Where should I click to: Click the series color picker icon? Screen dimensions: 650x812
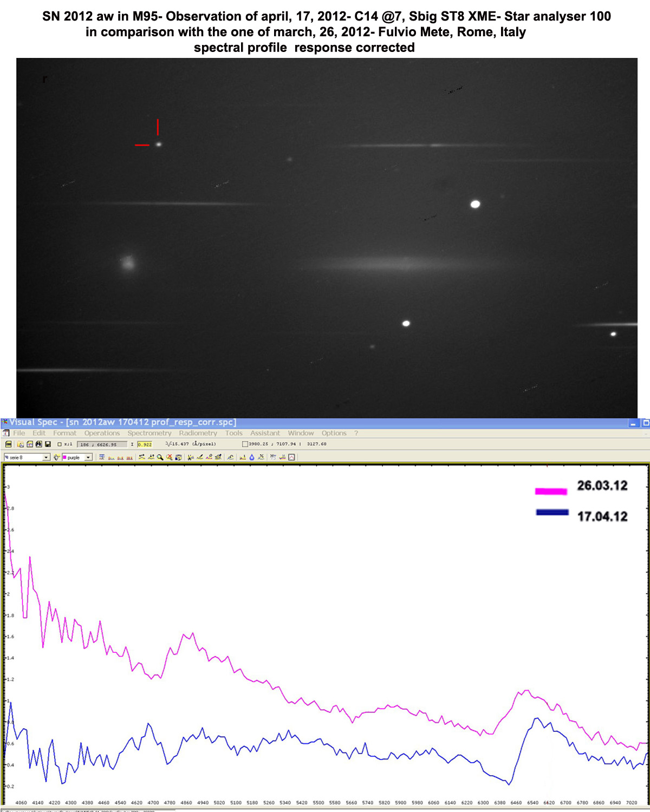click(56, 457)
